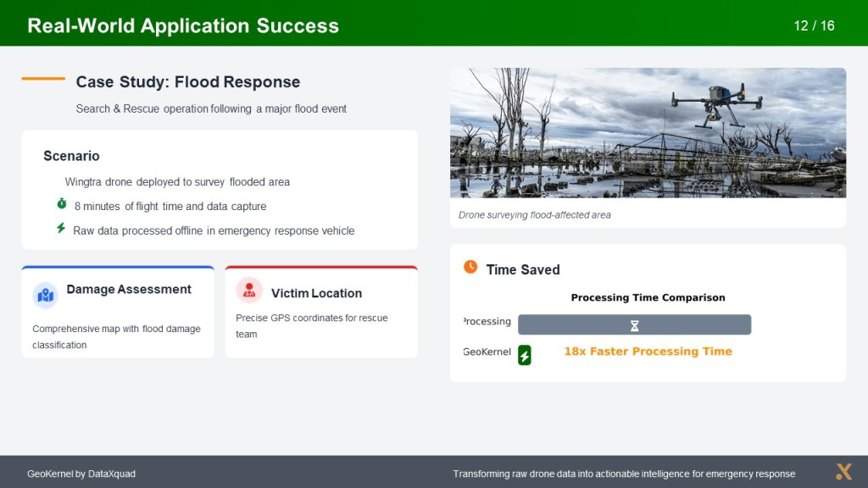Screen dimensions: 868x488
Task: Click the green GeoKernel lightning bolt icon
Action: coord(525,355)
